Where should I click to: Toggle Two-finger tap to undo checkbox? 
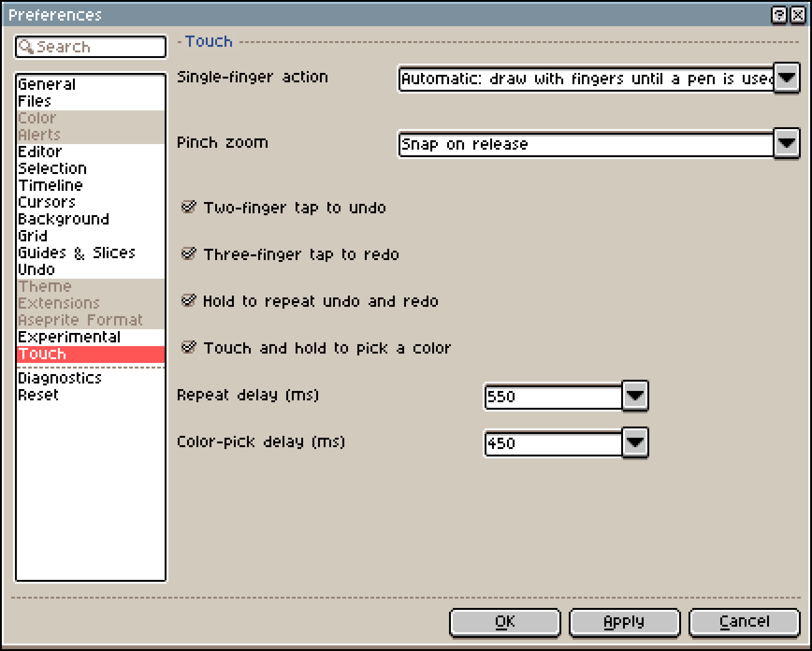pyautogui.click(x=283, y=207)
